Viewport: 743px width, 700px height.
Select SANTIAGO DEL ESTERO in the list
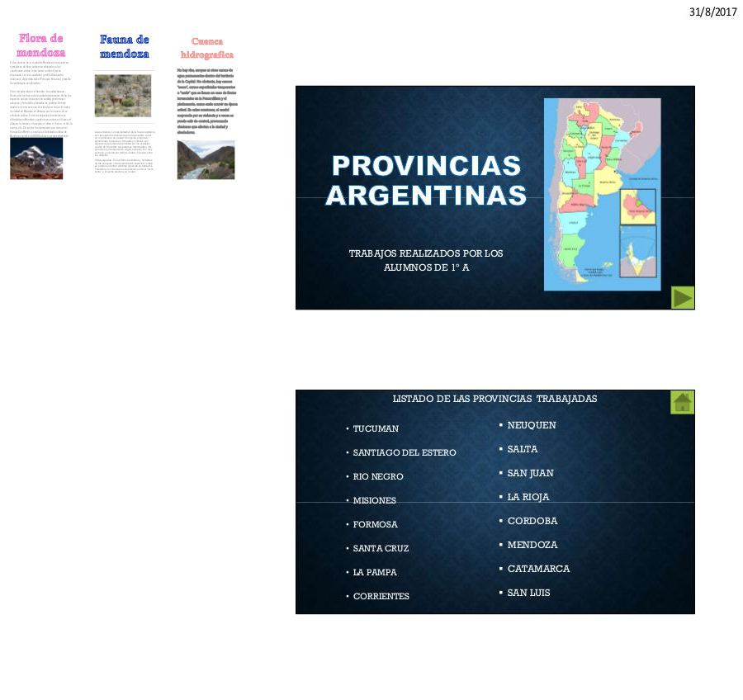point(404,453)
